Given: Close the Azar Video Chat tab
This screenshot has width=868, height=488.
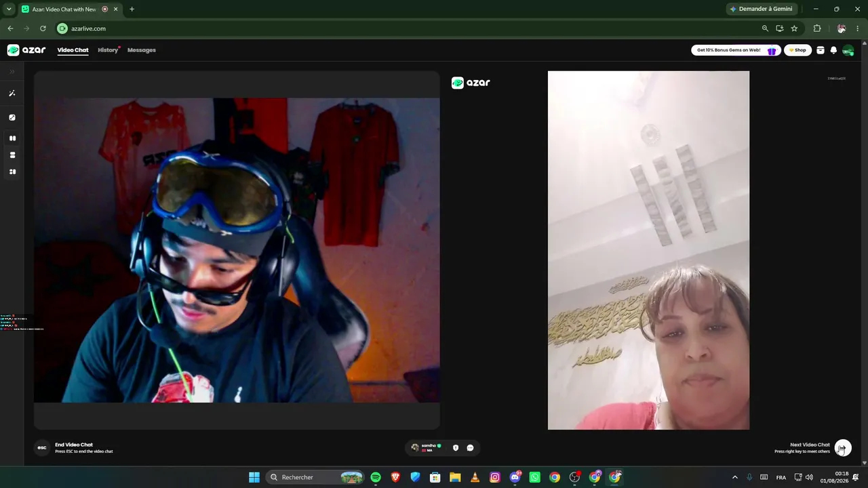Looking at the screenshot, I should (116, 9).
